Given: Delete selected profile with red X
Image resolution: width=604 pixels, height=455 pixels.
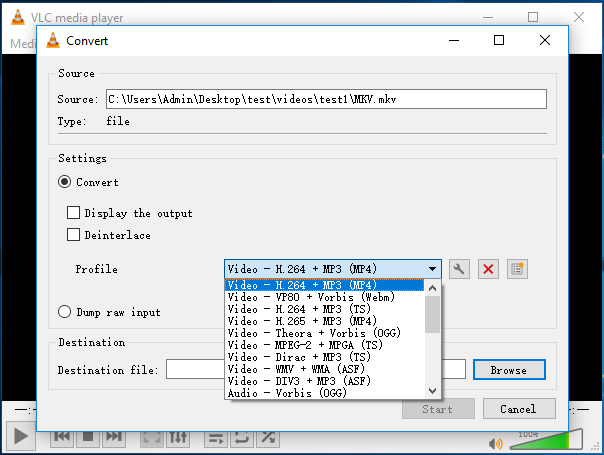Looking at the screenshot, I should pos(488,269).
